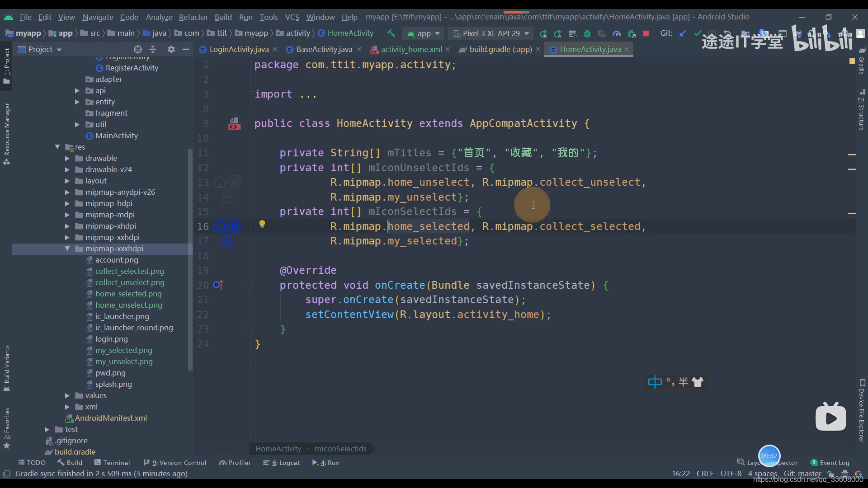
Task: Click the Make Project hammer icon
Action: (391, 33)
